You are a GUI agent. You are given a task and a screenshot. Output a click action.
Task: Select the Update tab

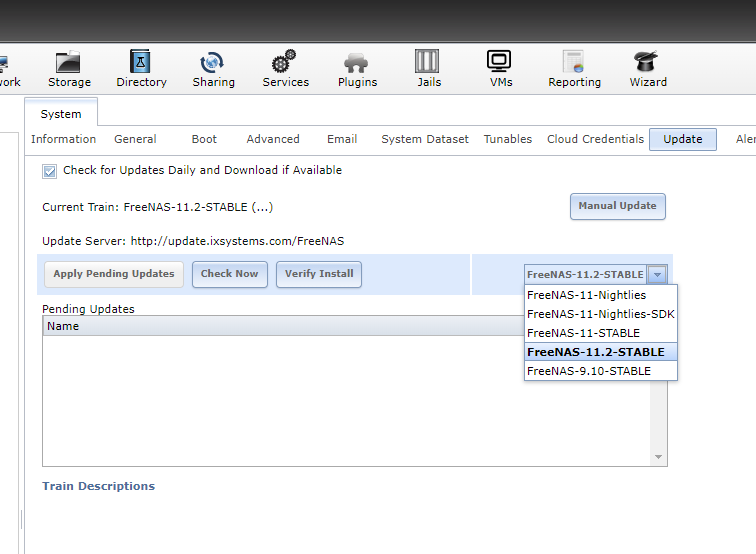click(683, 139)
